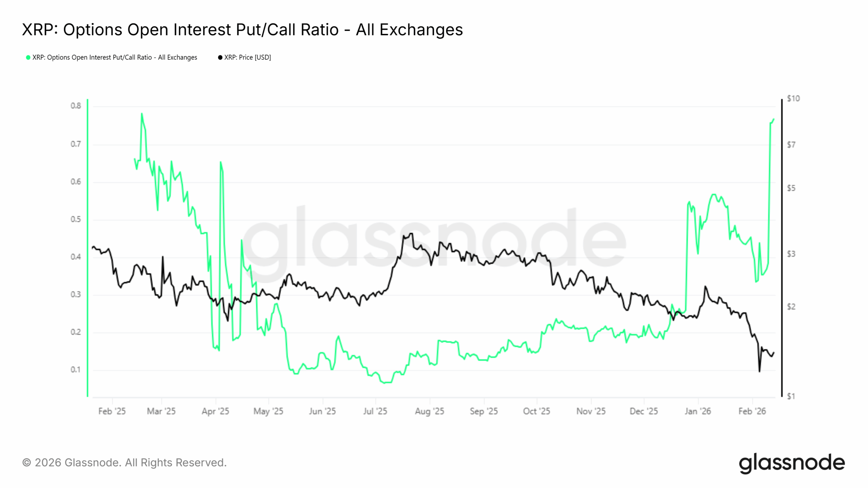The width and height of the screenshot is (868, 488).
Task: Click the 0.8 left y-axis label
Action: (x=76, y=106)
